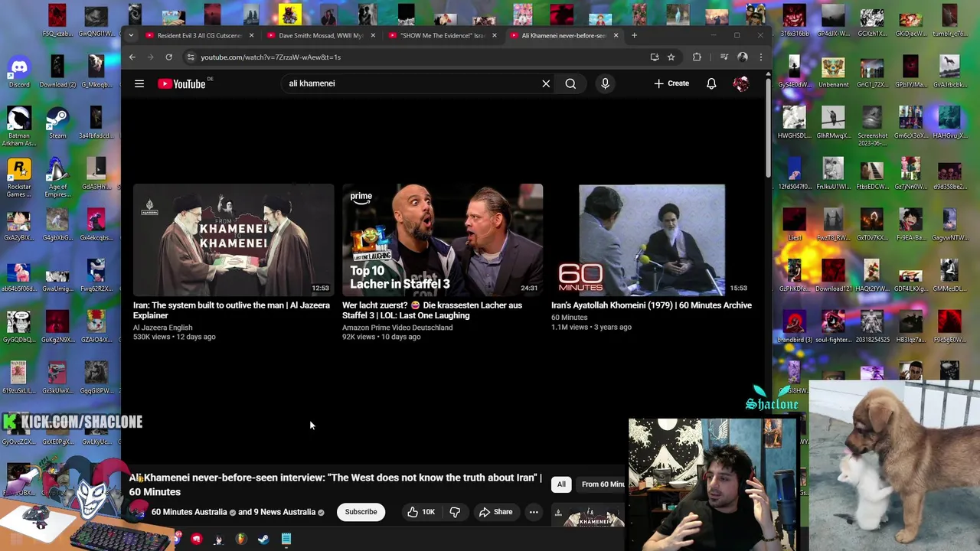Open the YouTube account avatar menu
This screenshot has width=980, height=551.
740,83
